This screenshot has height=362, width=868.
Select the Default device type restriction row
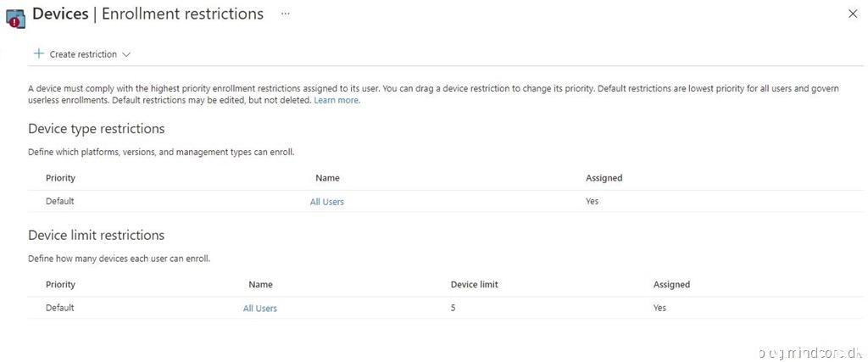pyautogui.click(x=60, y=202)
